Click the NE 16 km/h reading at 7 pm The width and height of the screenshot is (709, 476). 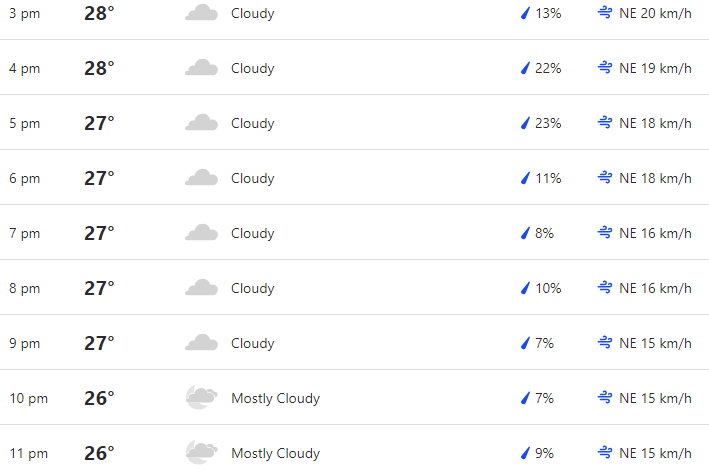coord(655,233)
